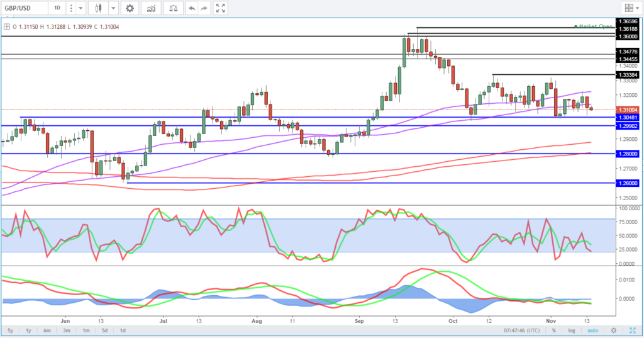Click the Nov label on time axis
The image size is (644, 338).
tap(551, 321)
